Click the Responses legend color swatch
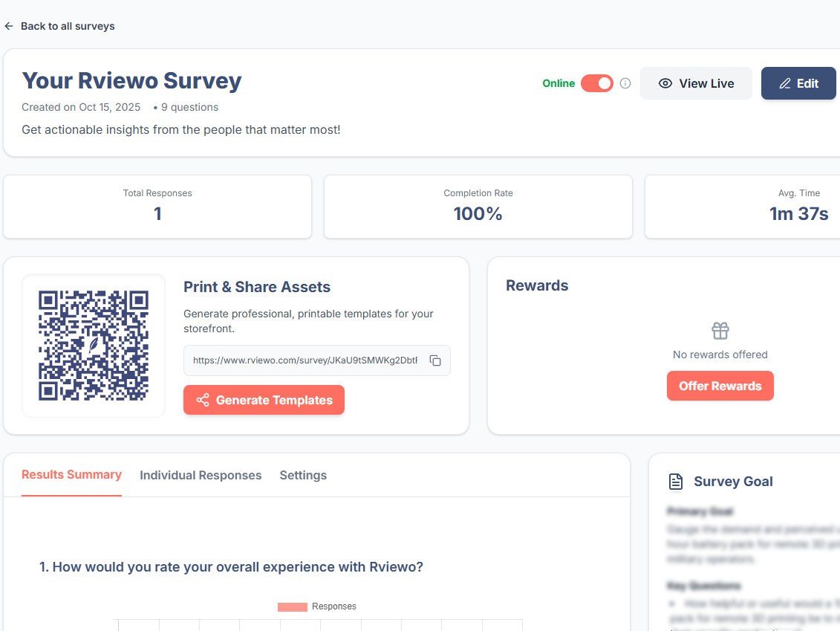The height and width of the screenshot is (631, 840). (x=292, y=606)
